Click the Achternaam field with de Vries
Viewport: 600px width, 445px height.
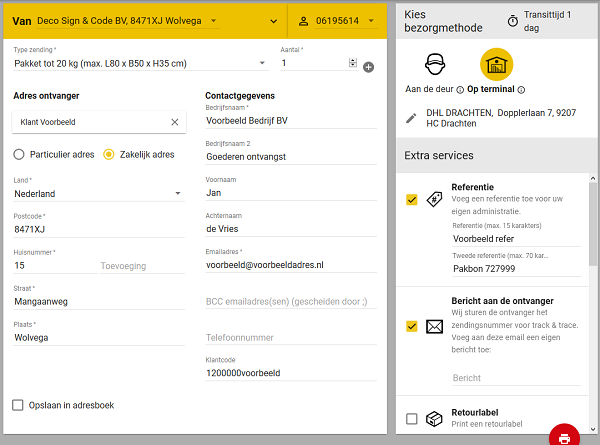click(x=291, y=229)
